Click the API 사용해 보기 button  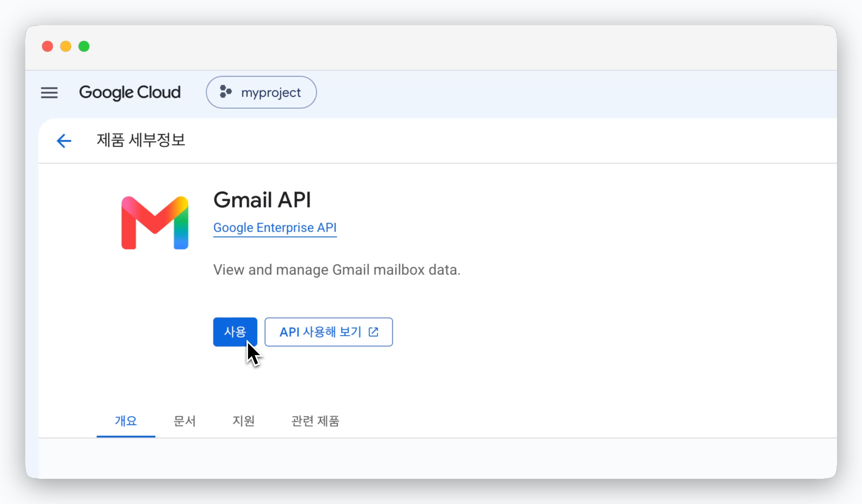(x=329, y=332)
